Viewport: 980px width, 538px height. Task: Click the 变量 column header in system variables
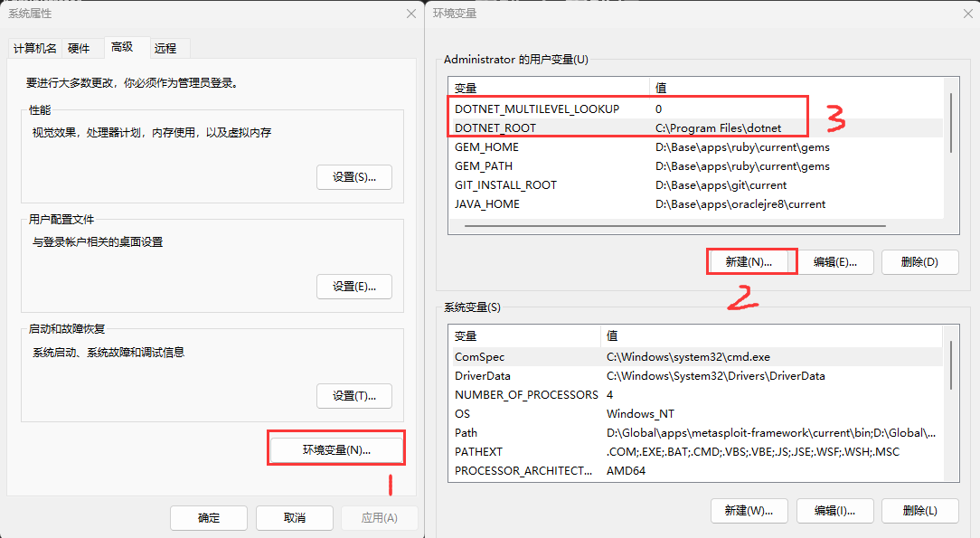point(524,336)
